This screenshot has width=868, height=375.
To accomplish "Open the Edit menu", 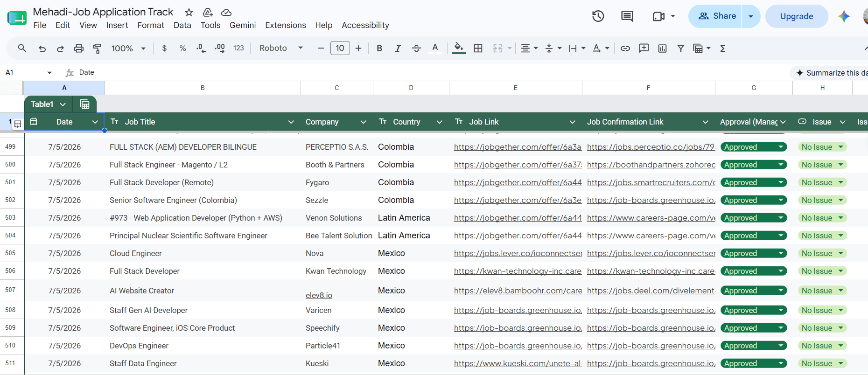I will (63, 25).
